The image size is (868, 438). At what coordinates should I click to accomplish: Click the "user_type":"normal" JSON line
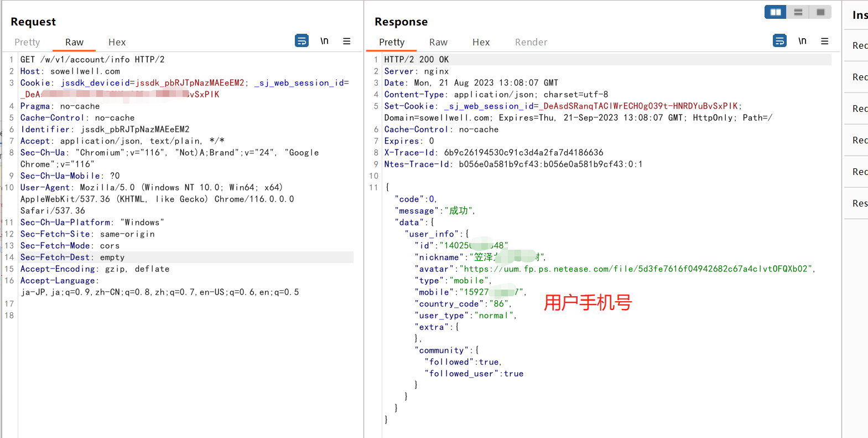click(466, 315)
